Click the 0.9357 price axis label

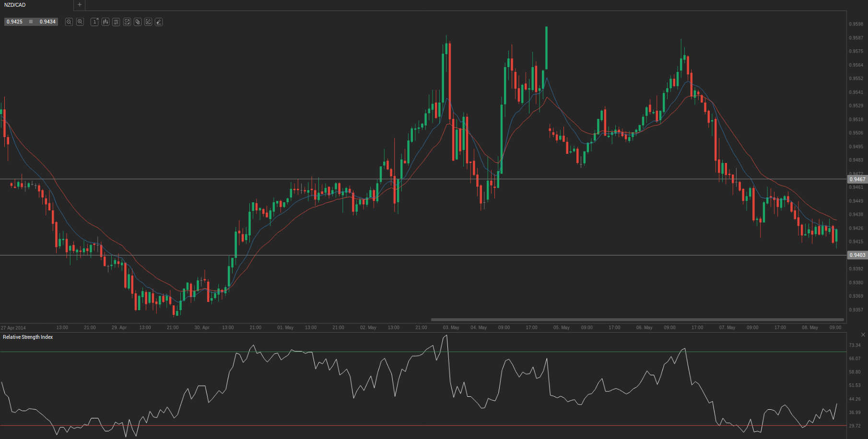856,310
